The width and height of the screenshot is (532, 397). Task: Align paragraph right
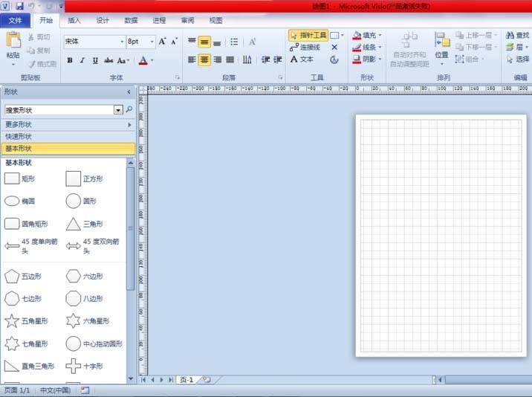click(218, 60)
